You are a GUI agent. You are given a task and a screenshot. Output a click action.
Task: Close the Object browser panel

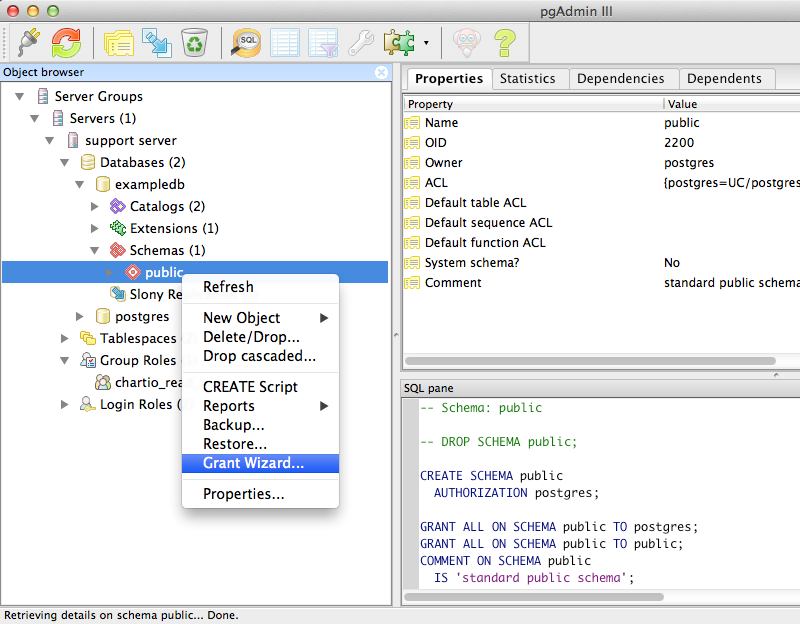coord(379,72)
